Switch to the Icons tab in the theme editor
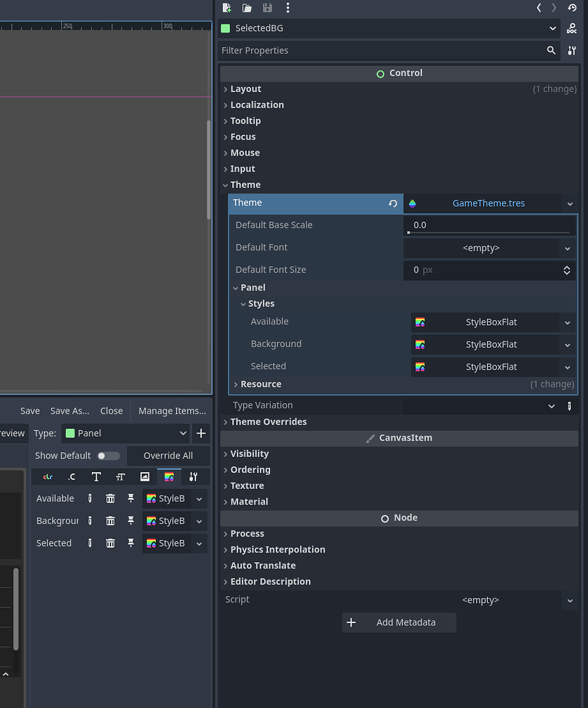 click(x=144, y=476)
